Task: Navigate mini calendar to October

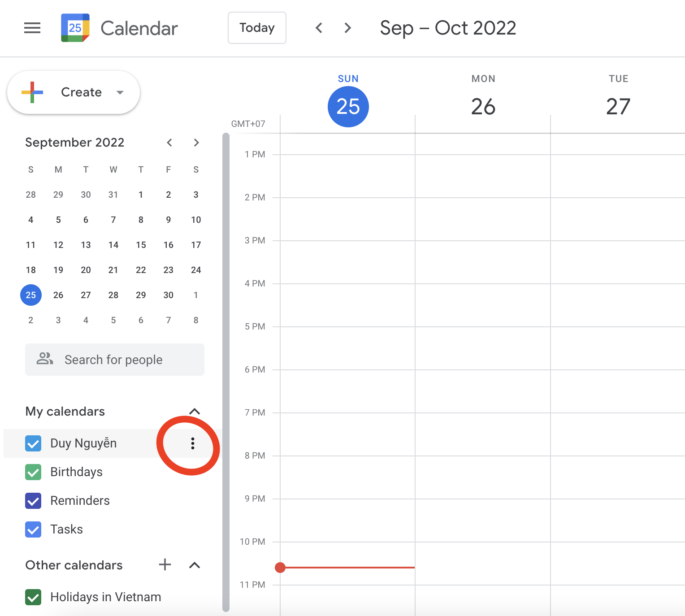Action: (196, 142)
